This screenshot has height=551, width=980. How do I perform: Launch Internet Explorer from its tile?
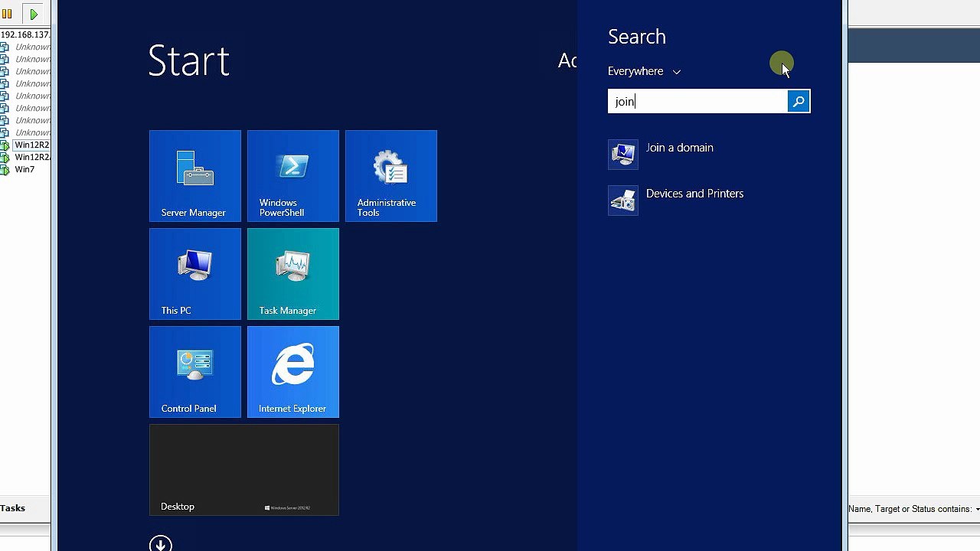(x=293, y=372)
